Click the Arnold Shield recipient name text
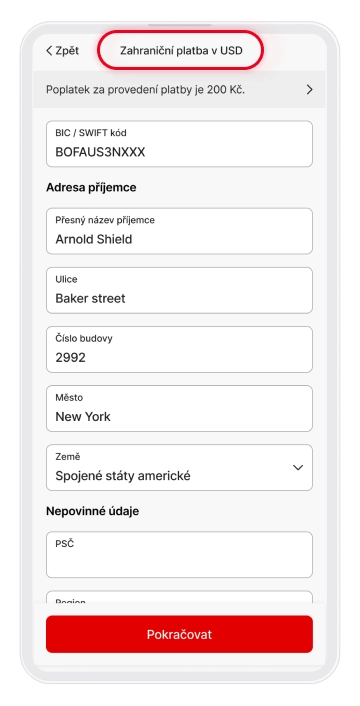 [94, 239]
